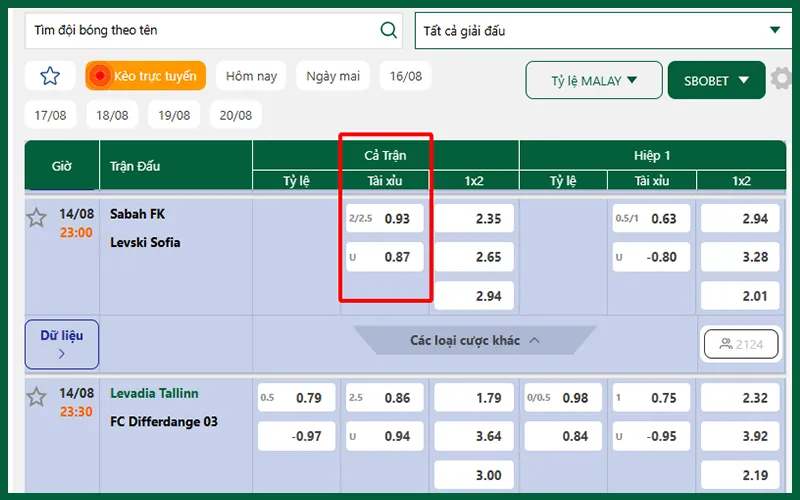The height and width of the screenshot is (500, 800).
Task: Click the search magnifier icon
Action: (388, 30)
